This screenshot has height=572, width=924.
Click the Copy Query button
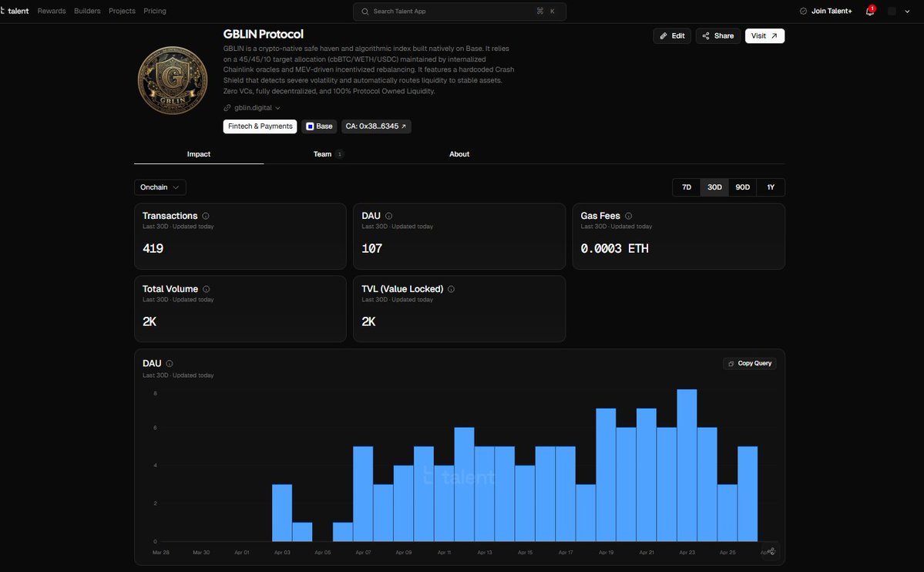pyautogui.click(x=750, y=364)
